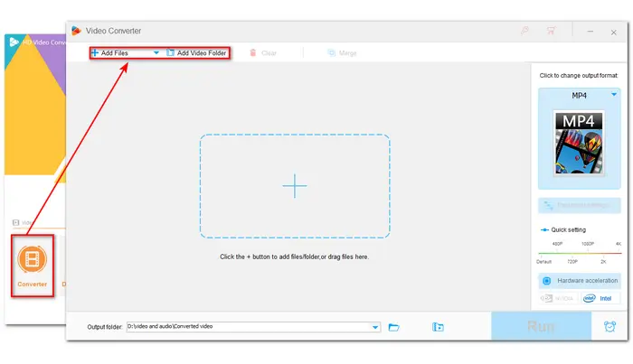Click the Clear trash icon
This screenshot has height=364, width=633.
tap(253, 52)
